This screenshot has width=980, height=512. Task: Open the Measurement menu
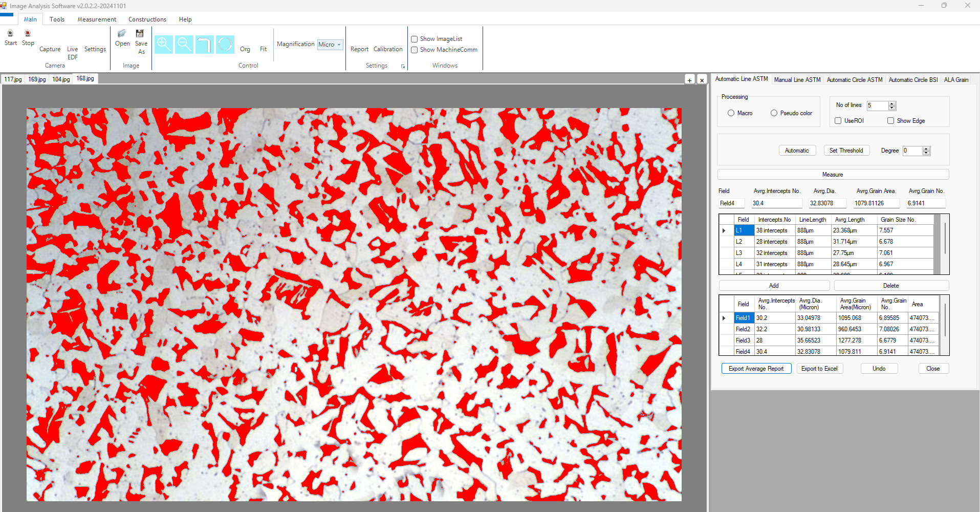point(96,19)
